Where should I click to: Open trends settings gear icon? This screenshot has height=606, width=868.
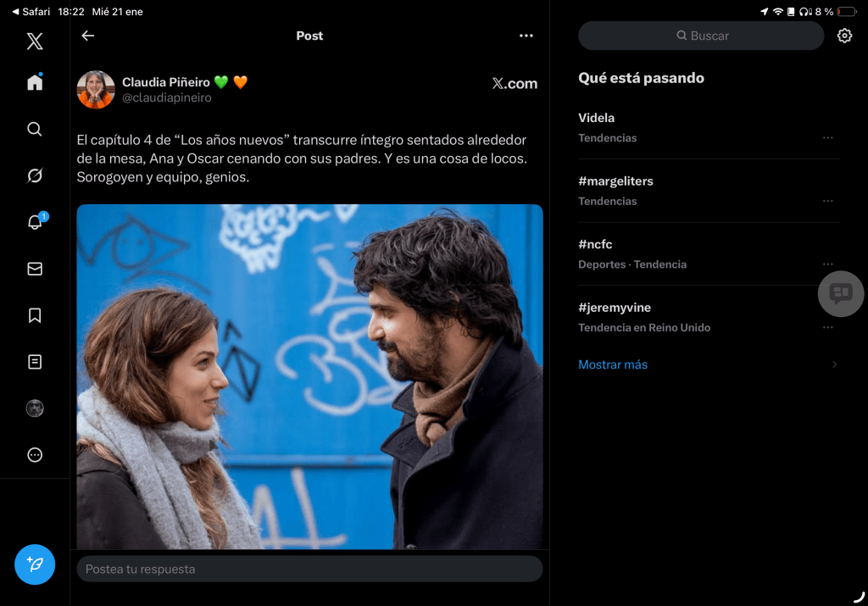click(x=844, y=36)
